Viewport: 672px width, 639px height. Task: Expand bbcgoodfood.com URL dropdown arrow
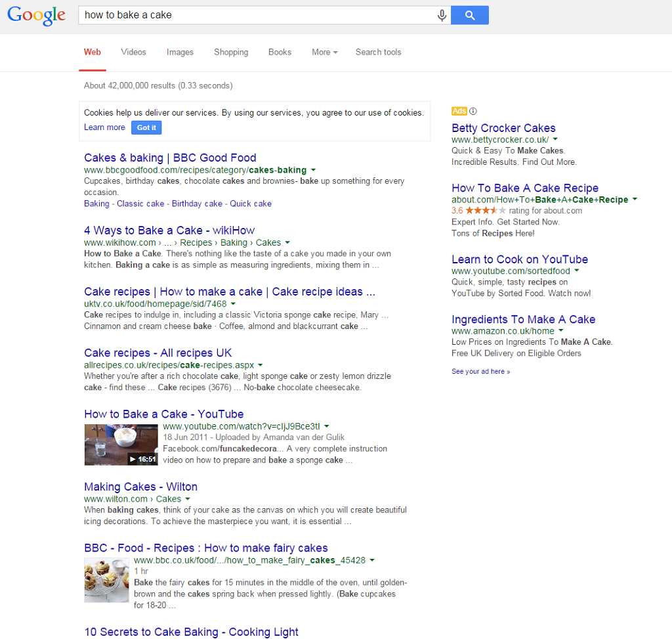coord(313,170)
